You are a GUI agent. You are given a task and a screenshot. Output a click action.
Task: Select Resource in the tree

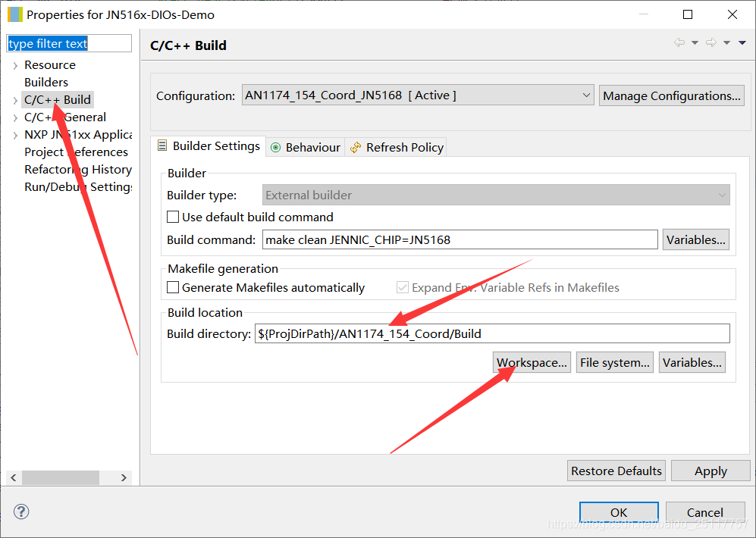(x=50, y=64)
